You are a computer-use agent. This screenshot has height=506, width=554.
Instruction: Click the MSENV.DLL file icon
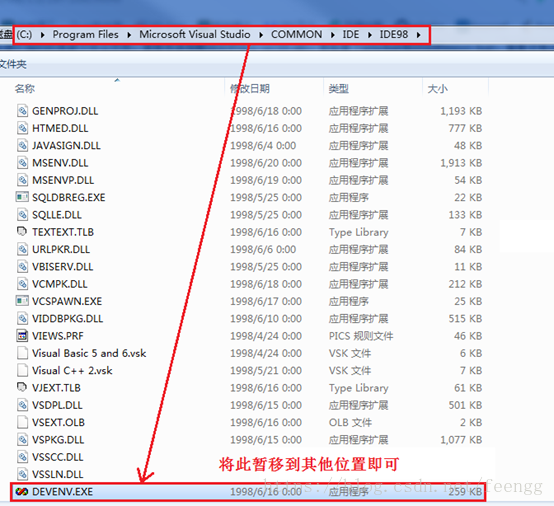(22, 163)
